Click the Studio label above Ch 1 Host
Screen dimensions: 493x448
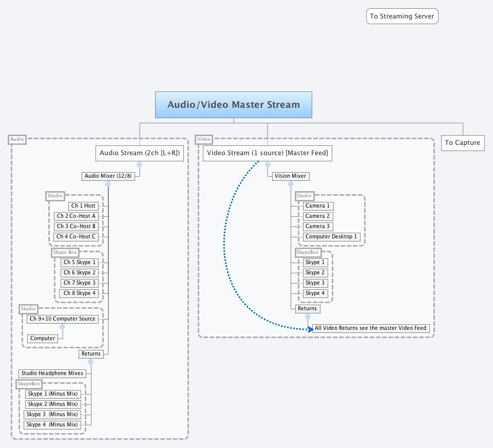55,196
